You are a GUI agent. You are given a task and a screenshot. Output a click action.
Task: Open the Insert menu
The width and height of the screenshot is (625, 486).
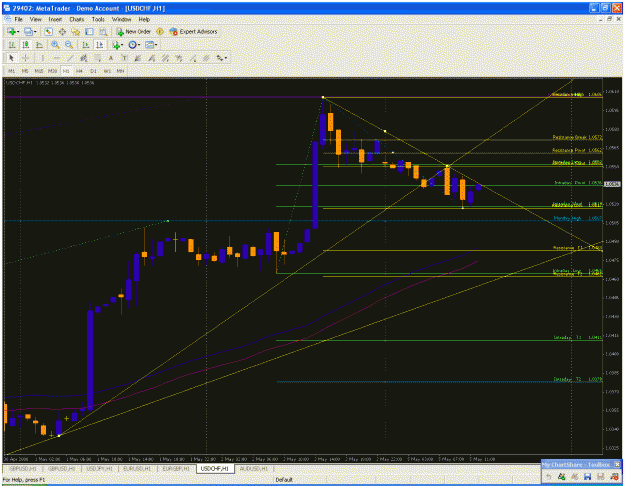pyautogui.click(x=55, y=19)
